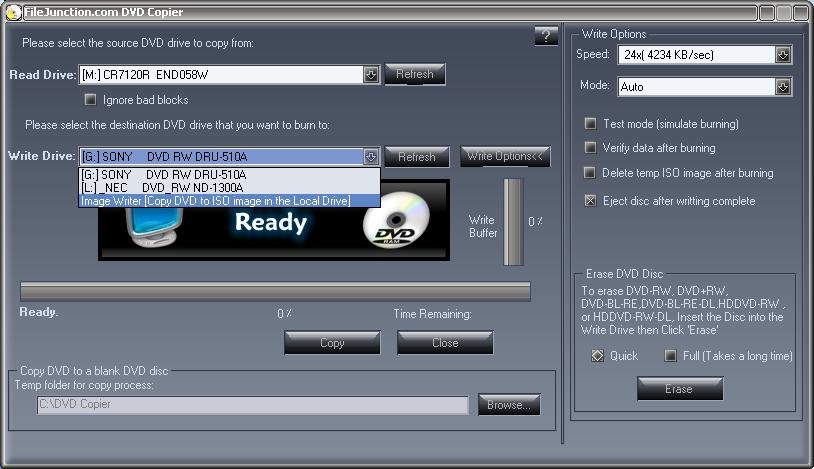Select the Full erase option
Screen dimensions: 814x469
pyautogui.click(x=671, y=356)
